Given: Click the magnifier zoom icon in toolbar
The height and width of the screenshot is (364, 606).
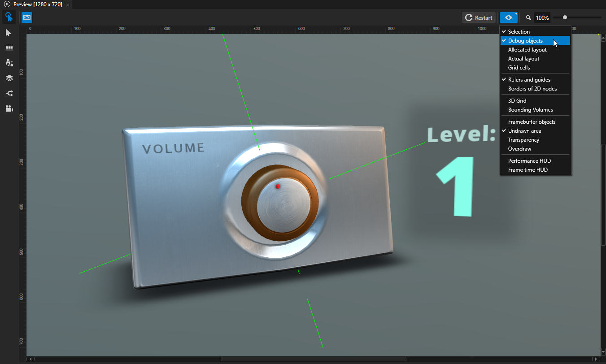Looking at the screenshot, I should click(528, 17).
